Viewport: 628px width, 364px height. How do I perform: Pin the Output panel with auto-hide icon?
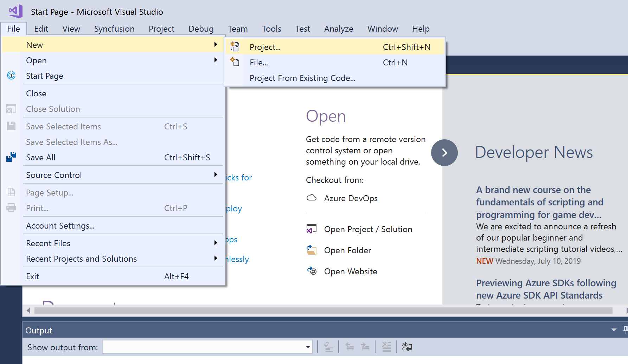point(626,330)
